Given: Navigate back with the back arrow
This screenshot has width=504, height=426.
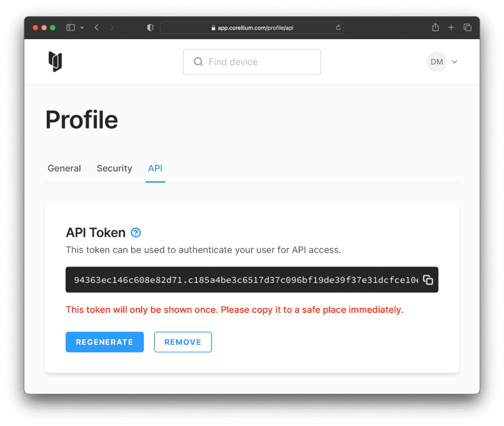Looking at the screenshot, I should pos(96,27).
